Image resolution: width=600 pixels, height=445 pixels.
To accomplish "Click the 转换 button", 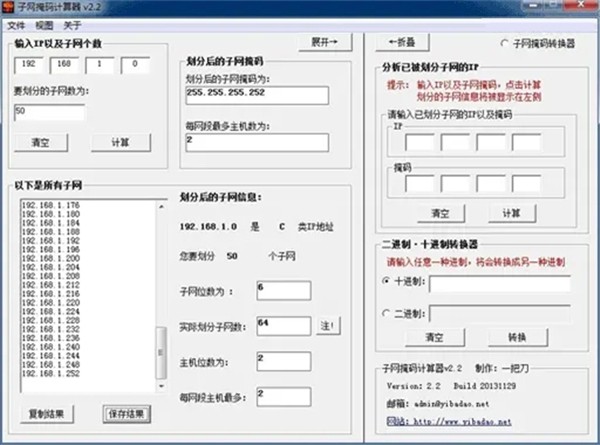I will coord(518,337).
